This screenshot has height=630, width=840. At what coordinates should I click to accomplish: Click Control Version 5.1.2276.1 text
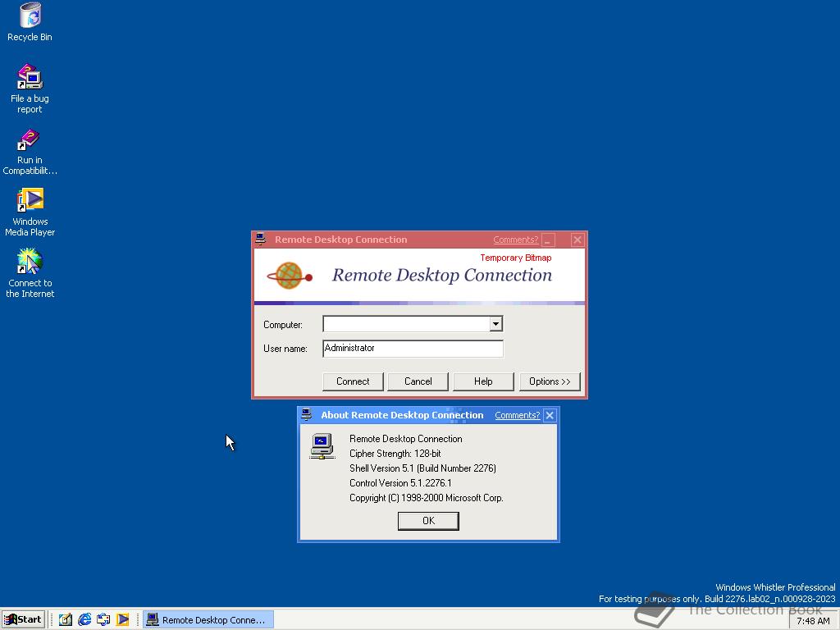click(x=400, y=482)
